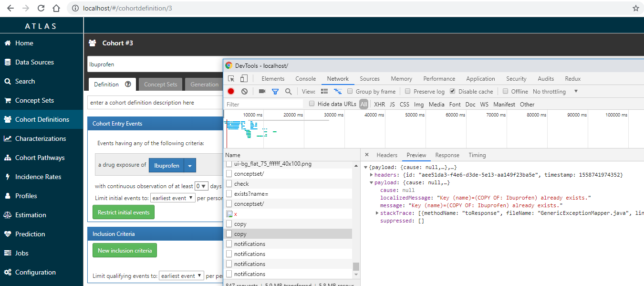Clear network log icon

coord(244,91)
